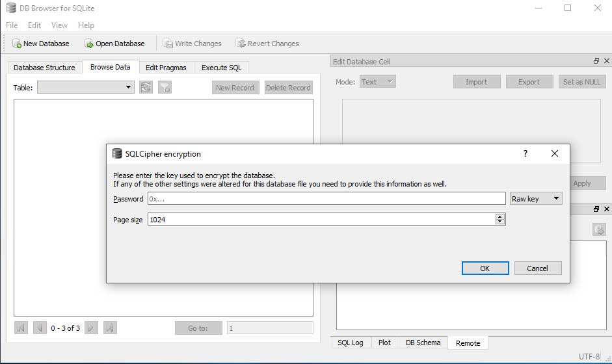Click the Go to record number field
Viewport: 612px width, 364px height.
(x=270, y=328)
